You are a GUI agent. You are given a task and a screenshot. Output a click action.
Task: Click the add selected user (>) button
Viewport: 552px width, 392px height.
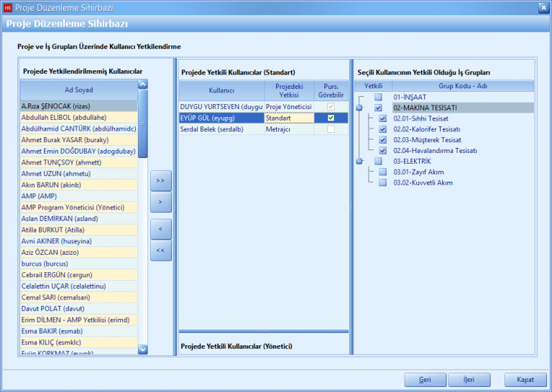(x=161, y=202)
